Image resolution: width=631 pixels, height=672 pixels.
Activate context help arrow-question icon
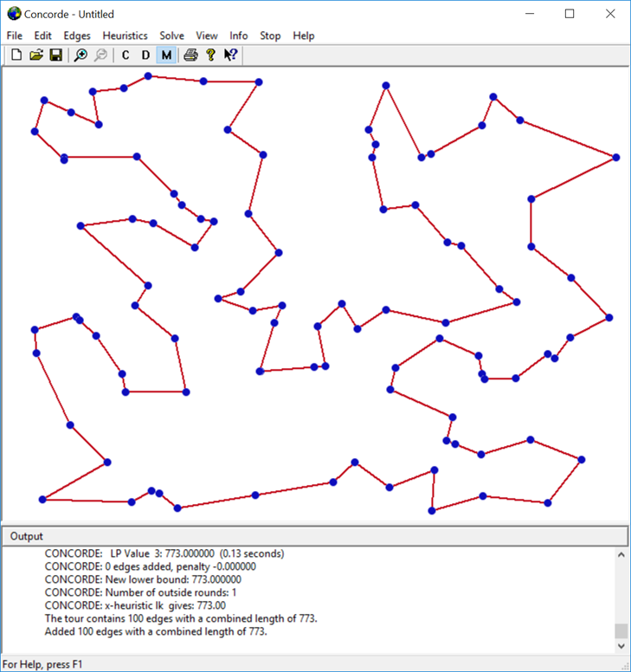pyautogui.click(x=230, y=55)
